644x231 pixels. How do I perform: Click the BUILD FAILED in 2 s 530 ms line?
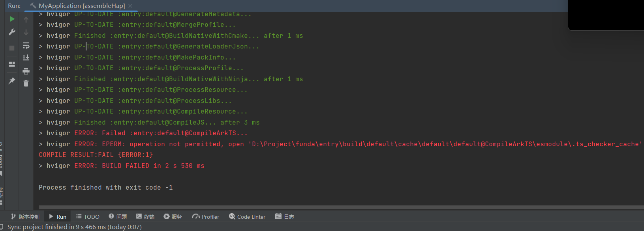pos(122,166)
